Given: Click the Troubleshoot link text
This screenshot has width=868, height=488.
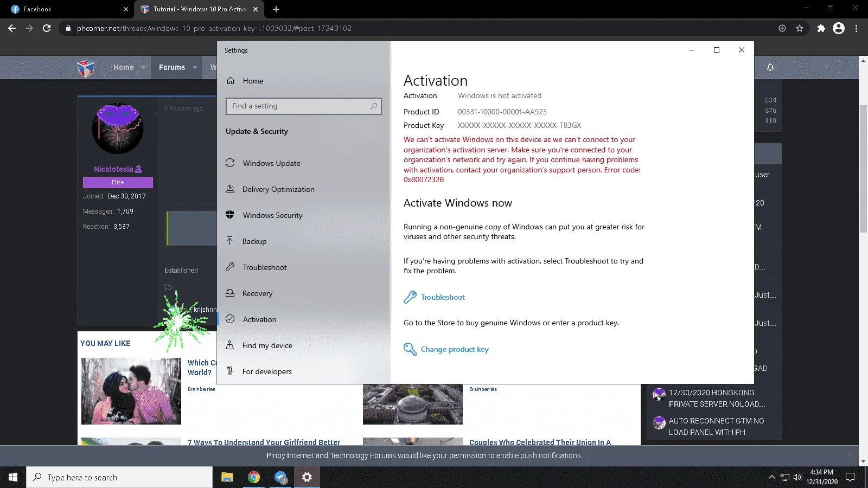Looking at the screenshot, I should 443,297.
